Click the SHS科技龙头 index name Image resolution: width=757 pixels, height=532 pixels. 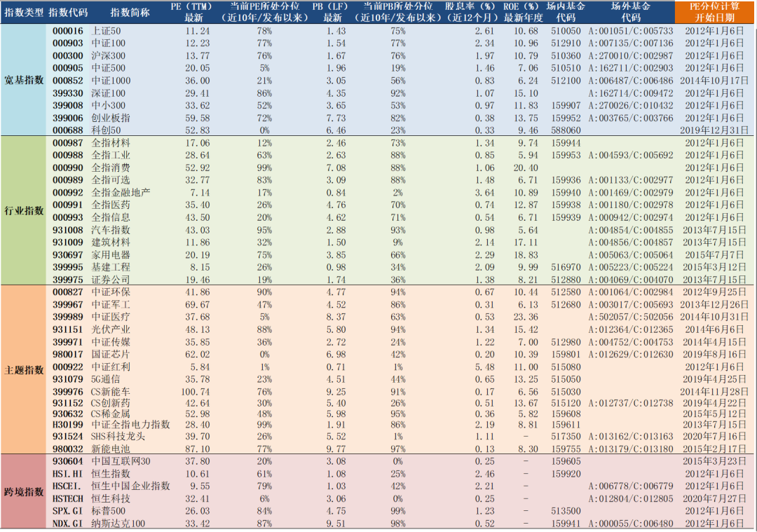click(x=118, y=437)
